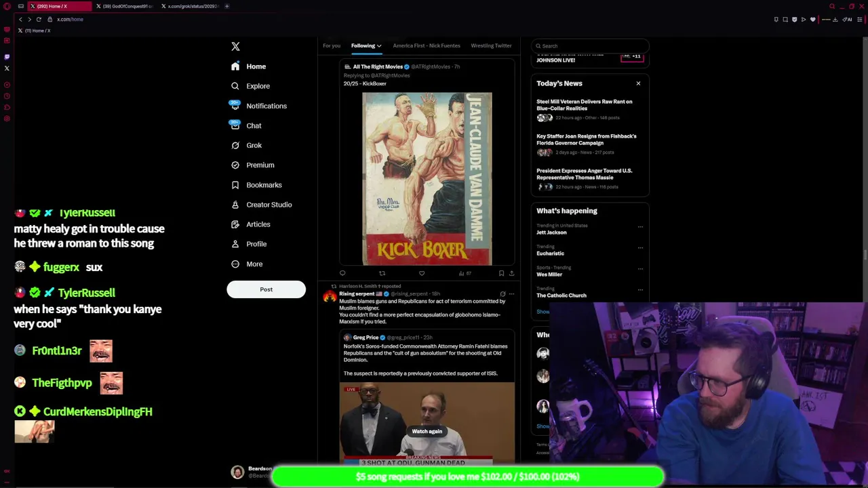Open browser heart favorites icon

tap(812, 19)
